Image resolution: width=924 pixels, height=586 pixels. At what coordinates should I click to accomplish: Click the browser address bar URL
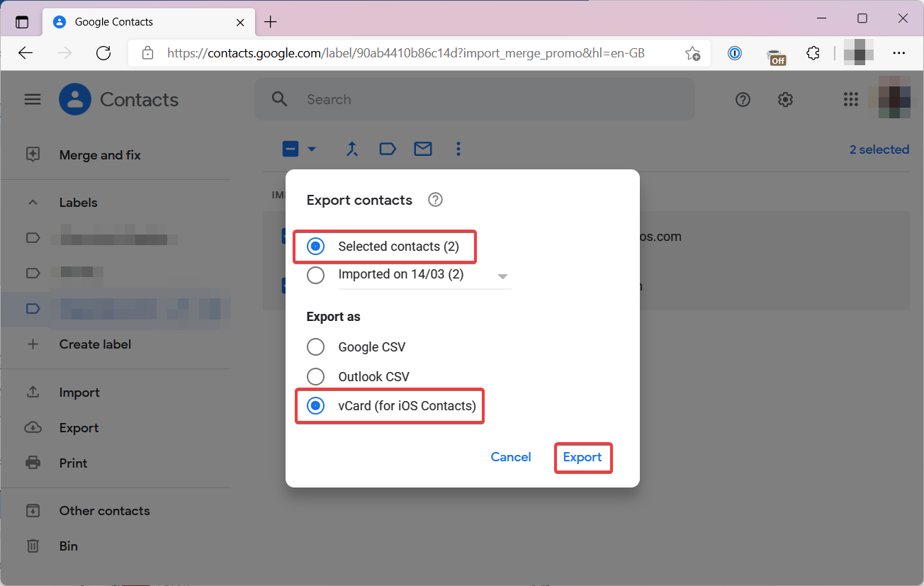coord(406,53)
